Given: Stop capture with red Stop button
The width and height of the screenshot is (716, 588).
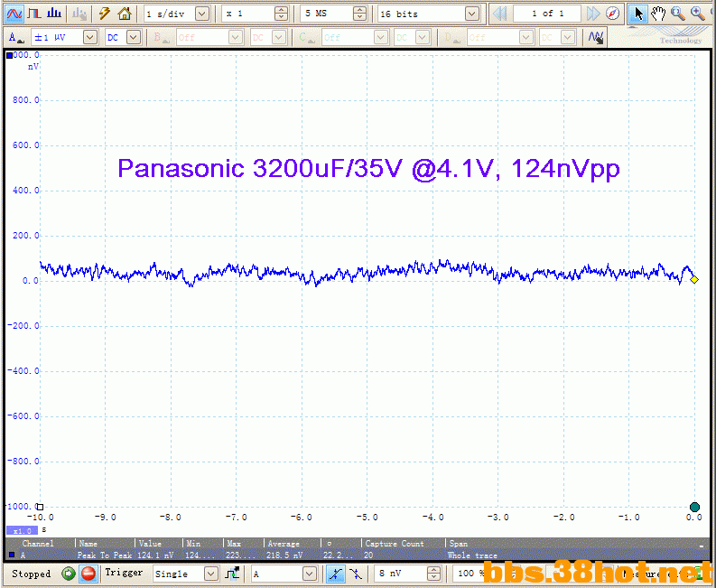Looking at the screenshot, I should 88,574.
